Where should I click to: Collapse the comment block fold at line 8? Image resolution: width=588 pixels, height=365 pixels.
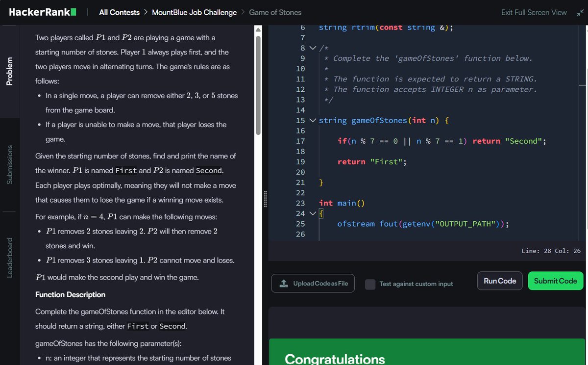pyautogui.click(x=313, y=48)
